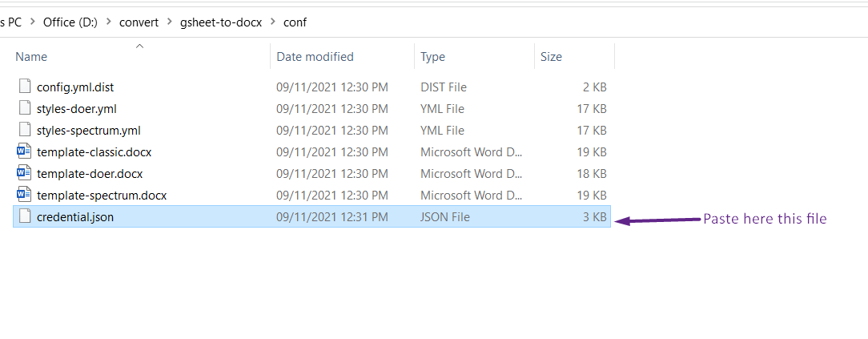
Task: Sort files by Size column header
Action: point(552,56)
